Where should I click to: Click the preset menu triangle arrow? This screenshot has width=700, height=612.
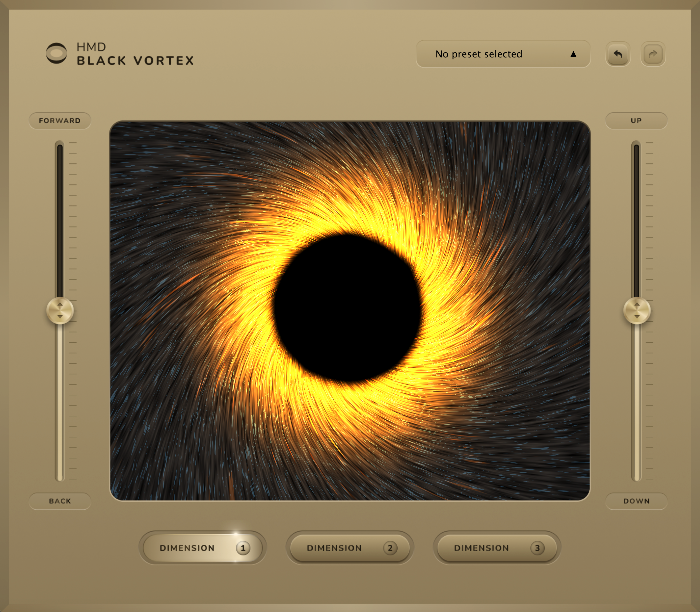click(x=573, y=54)
